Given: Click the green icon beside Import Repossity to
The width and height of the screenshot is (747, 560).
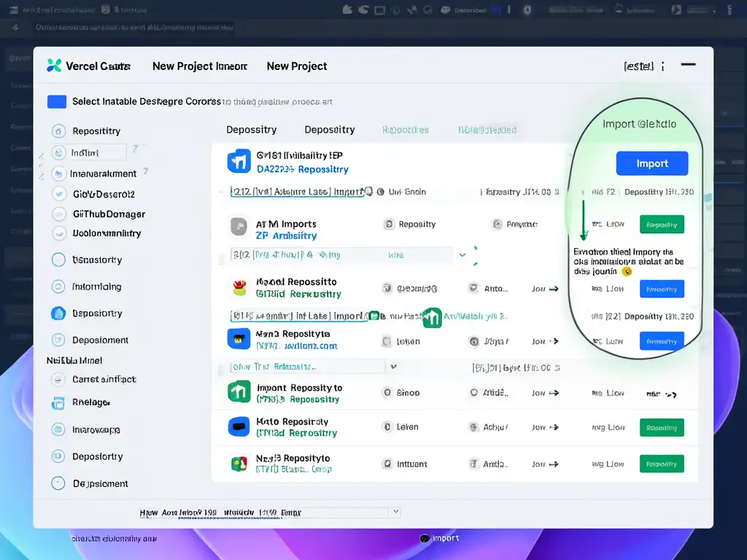Looking at the screenshot, I should coord(239,392).
